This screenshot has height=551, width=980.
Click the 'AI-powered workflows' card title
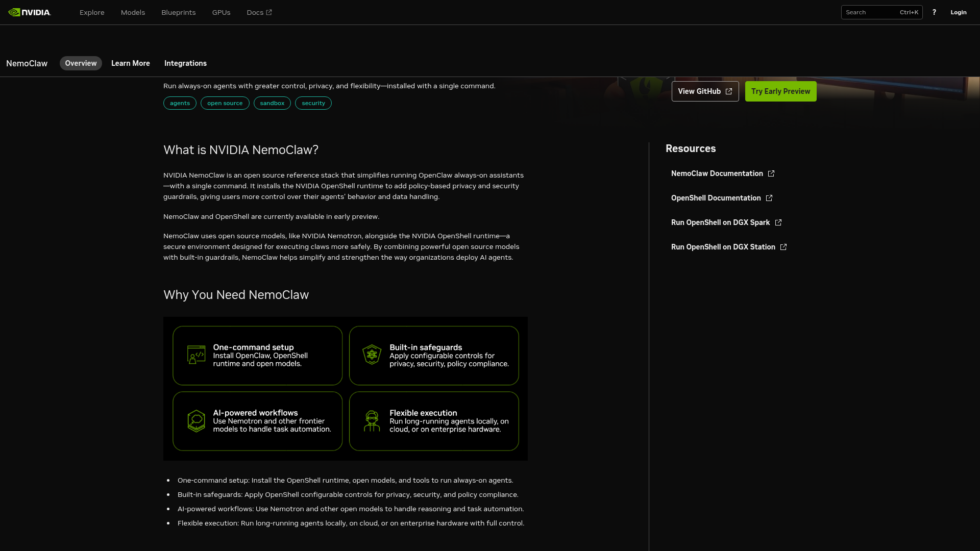255,413
